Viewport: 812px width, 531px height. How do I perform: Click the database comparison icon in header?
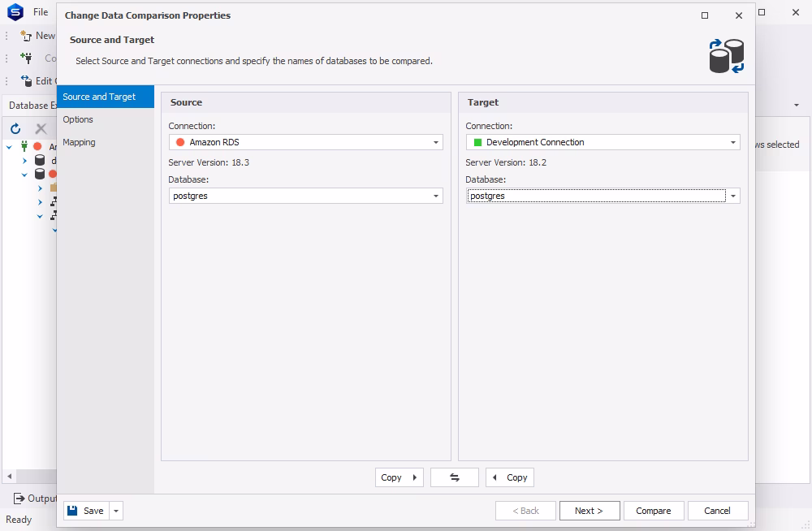[x=727, y=56]
